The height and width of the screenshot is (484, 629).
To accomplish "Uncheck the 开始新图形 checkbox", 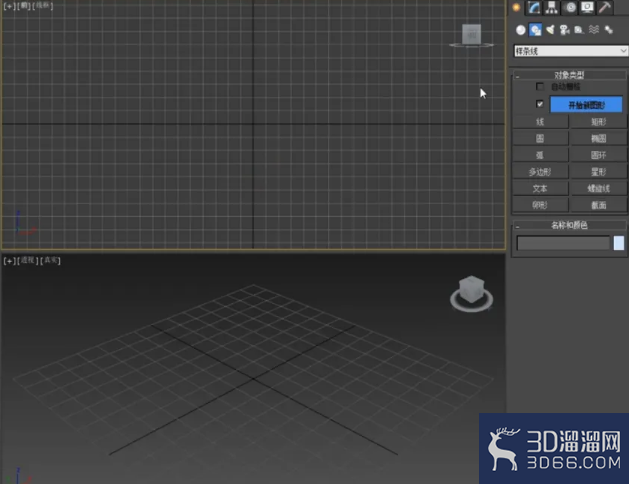I will click(540, 104).
